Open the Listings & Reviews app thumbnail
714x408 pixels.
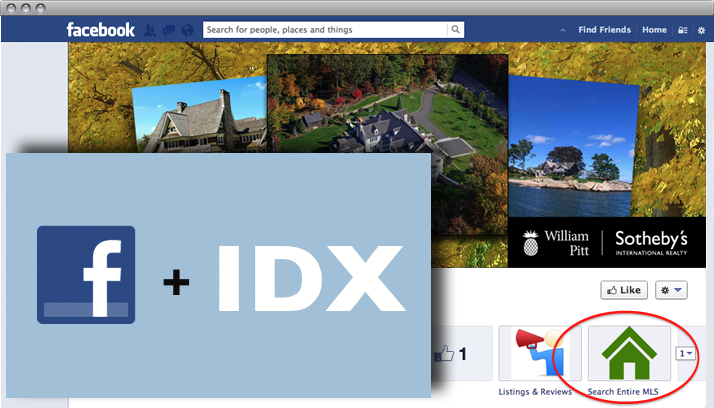tap(540, 353)
